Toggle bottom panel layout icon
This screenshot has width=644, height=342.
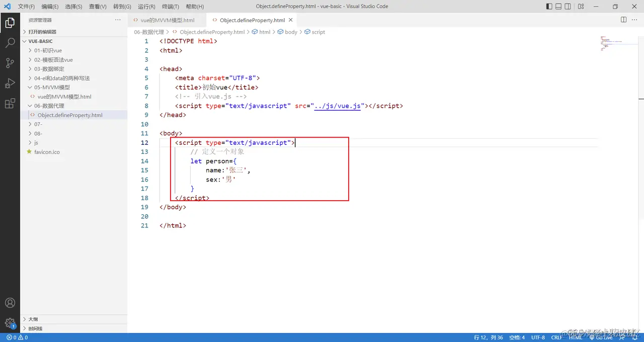[x=558, y=7]
